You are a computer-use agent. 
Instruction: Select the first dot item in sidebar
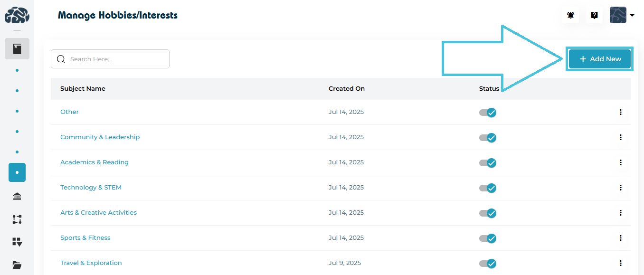tap(17, 70)
